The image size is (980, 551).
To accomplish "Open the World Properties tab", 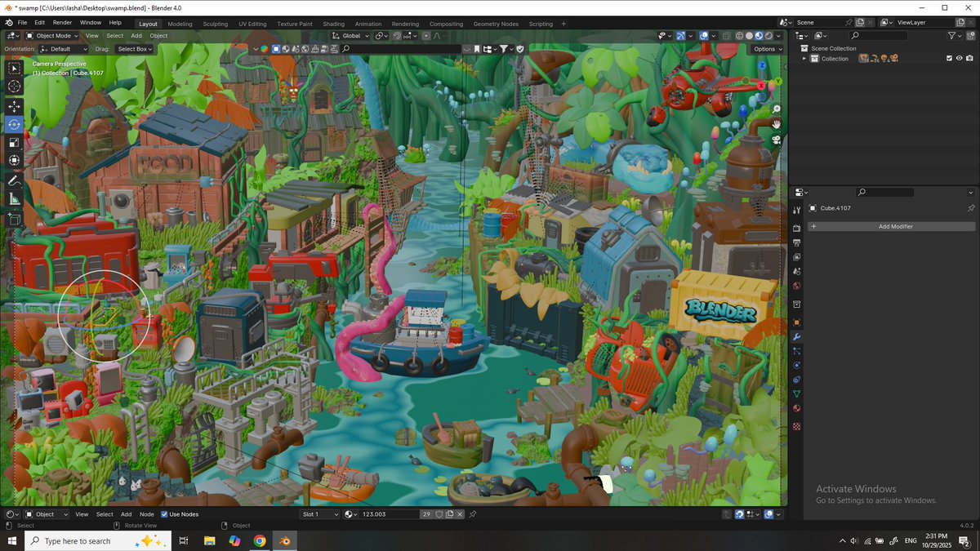I will coord(797,286).
